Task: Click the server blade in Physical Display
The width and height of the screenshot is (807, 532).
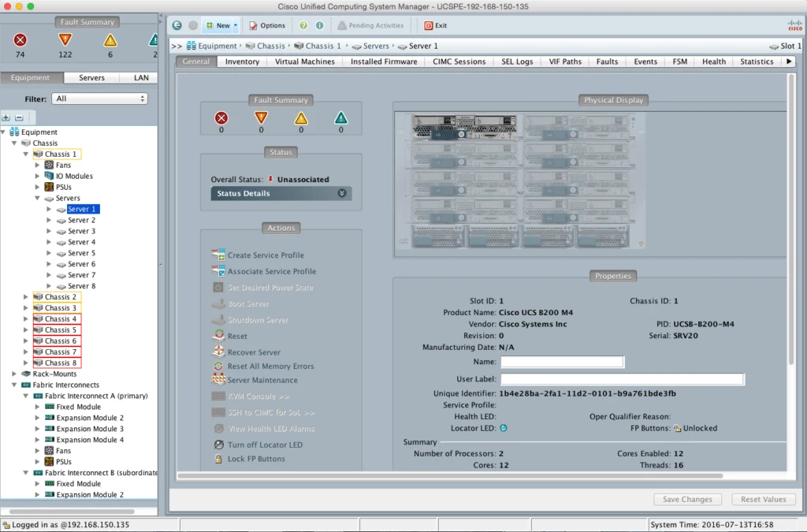Action: click(x=464, y=127)
